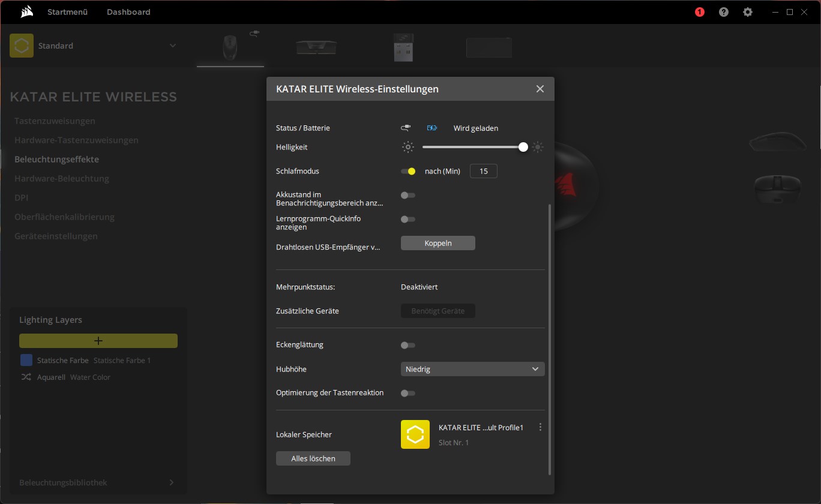
Task: Adjust the Helligkeit brightness slider
Action: point(473,147)
